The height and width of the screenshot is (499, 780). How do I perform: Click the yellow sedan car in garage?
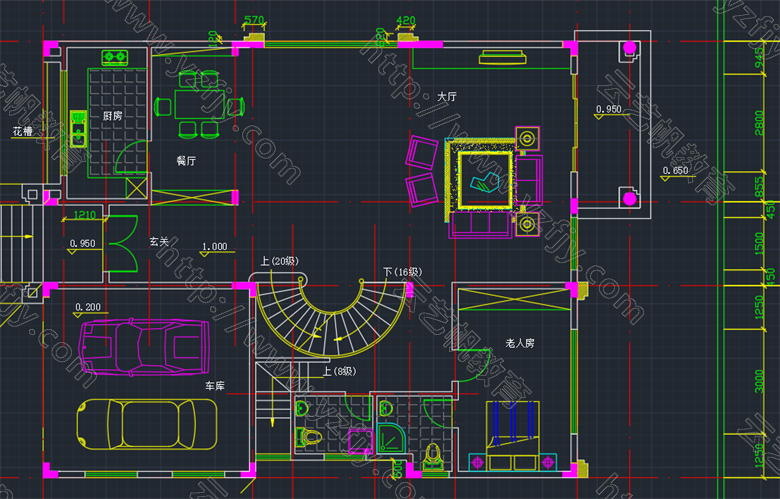click(x=148, y=425)
